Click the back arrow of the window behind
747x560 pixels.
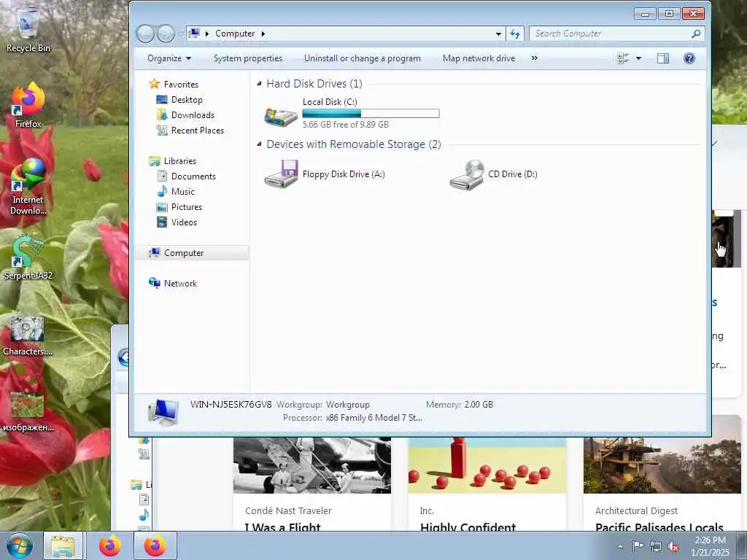123,357
